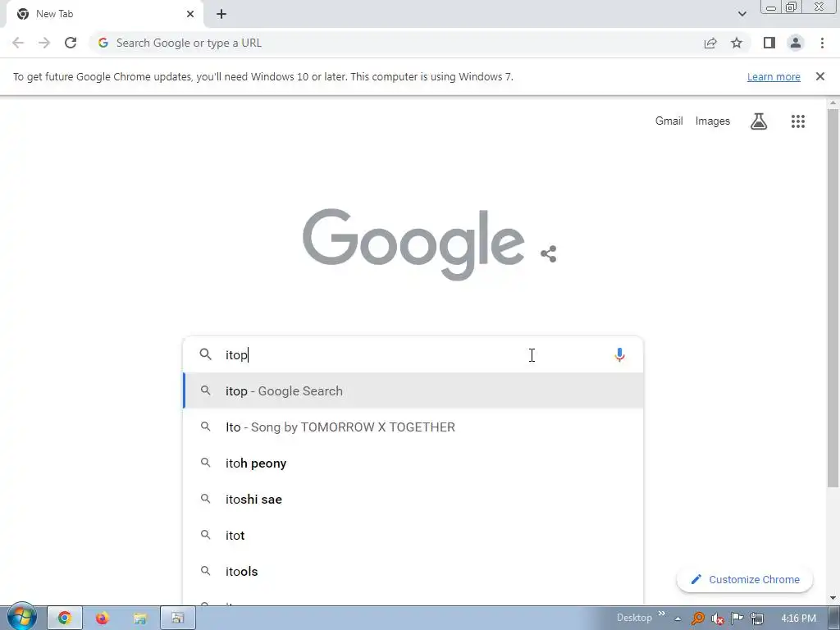Viewport: 840px width, 630px height.
Task: Expand the Desktop toolbar chevron
Action: tap(662, 614)
